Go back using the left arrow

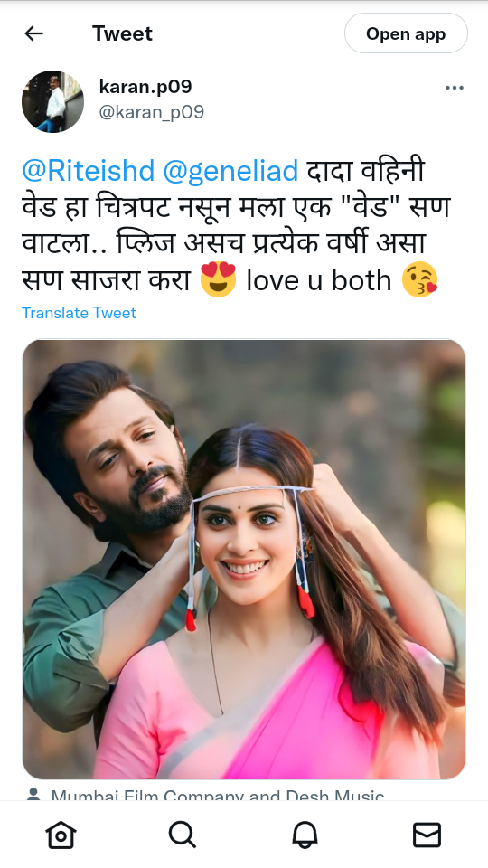click(33, 33)
